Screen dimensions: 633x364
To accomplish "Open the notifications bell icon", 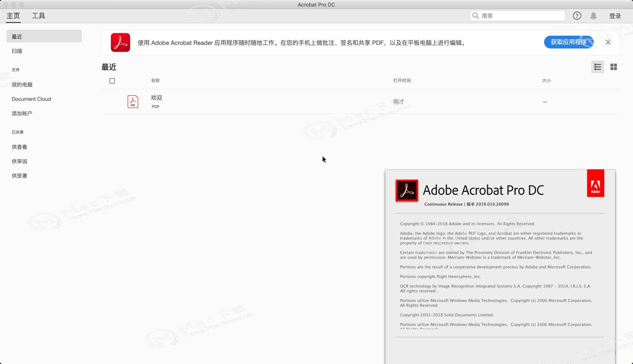I will click(593, 16).
